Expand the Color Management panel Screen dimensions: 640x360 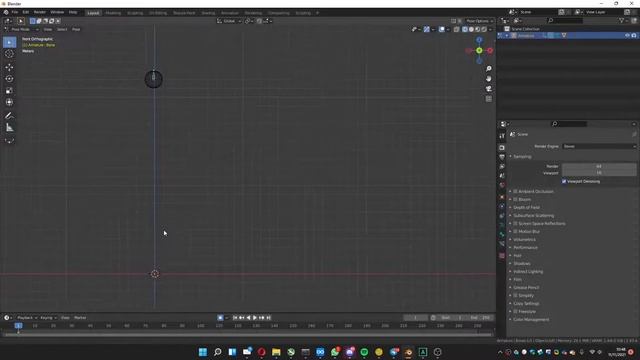point(531,320)
